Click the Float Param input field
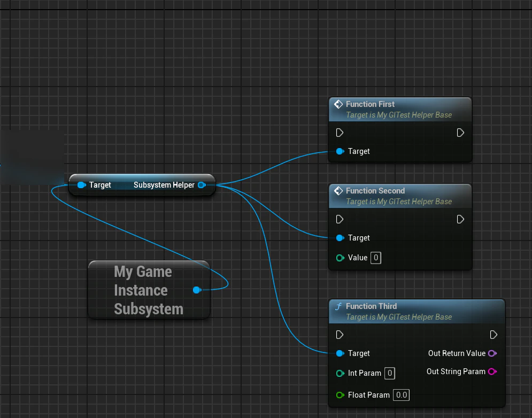 click(x=402, y=395)
